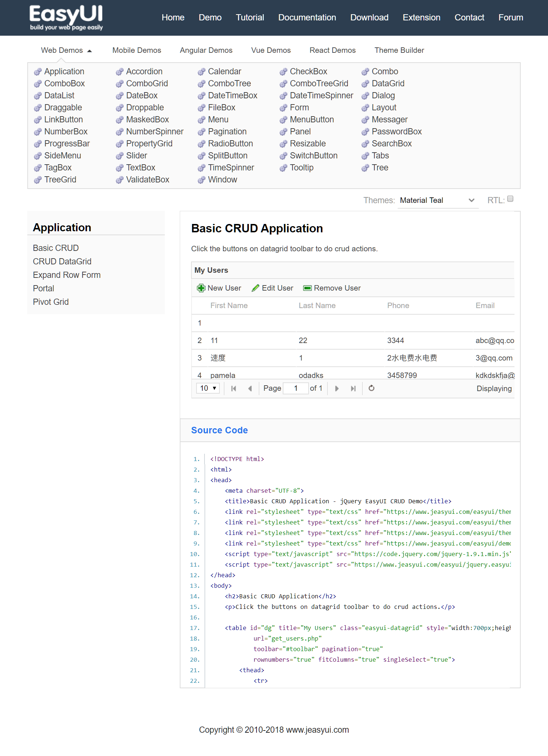
Task: Click the gear icon beside Tree
Action: coord(365,168)
